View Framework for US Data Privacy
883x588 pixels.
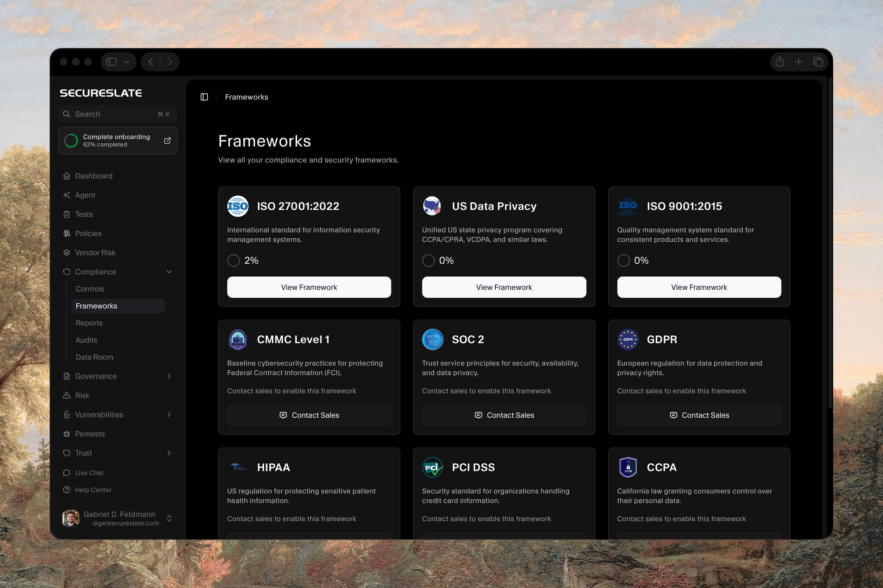(x=504, y=287)
